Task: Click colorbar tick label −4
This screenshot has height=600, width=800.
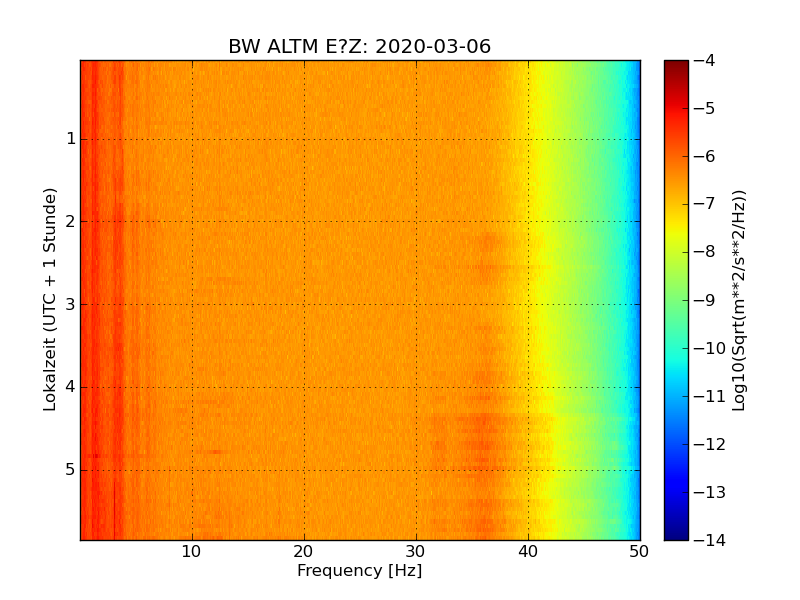Action: [705, 61]
